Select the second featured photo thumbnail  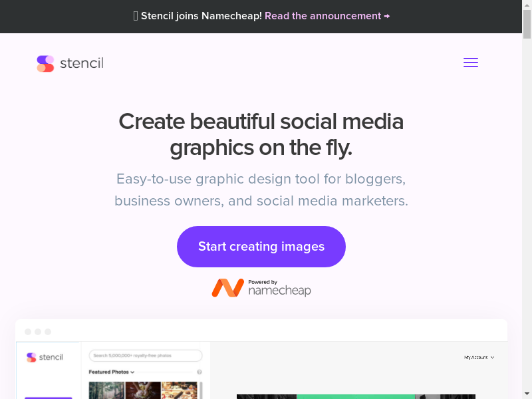point(143,390)
